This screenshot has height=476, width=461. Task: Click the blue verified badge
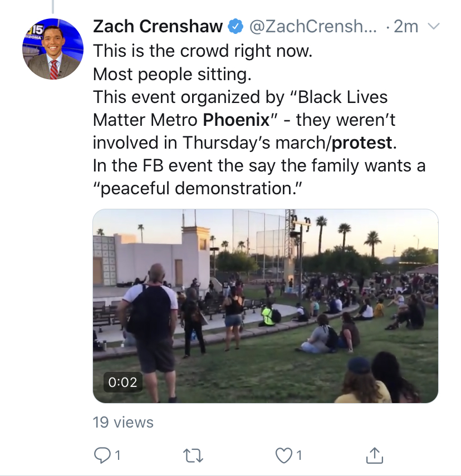click(236, 26)
